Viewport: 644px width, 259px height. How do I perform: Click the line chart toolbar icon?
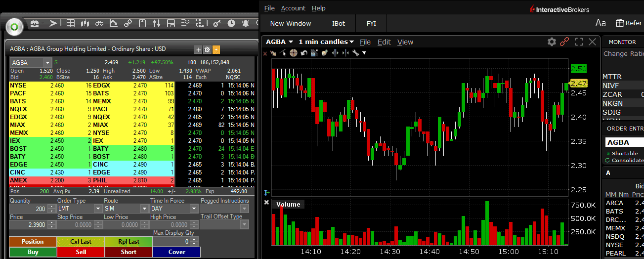tap(113, 23)
